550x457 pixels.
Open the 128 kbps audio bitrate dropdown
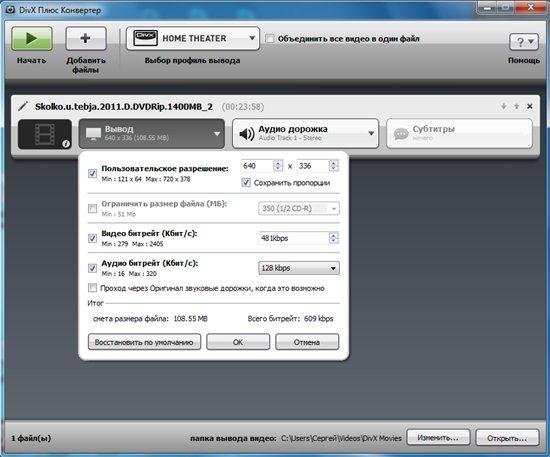click(299, 268)
